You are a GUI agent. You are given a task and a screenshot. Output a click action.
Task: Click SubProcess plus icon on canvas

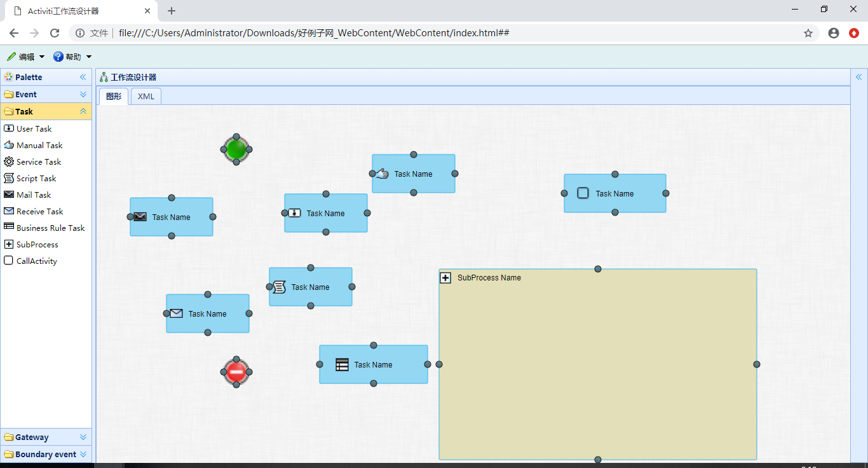click(x=446, y=278)
